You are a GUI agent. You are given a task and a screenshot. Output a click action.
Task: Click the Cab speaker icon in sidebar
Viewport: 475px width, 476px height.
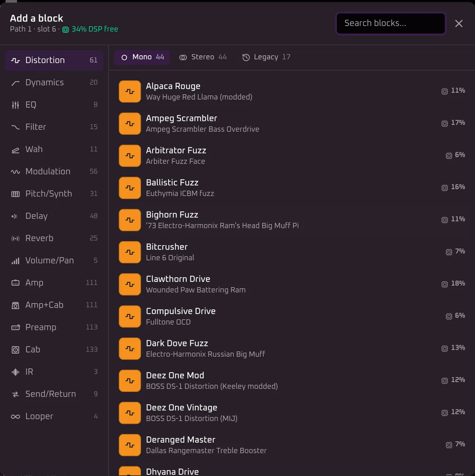[15, 350]
